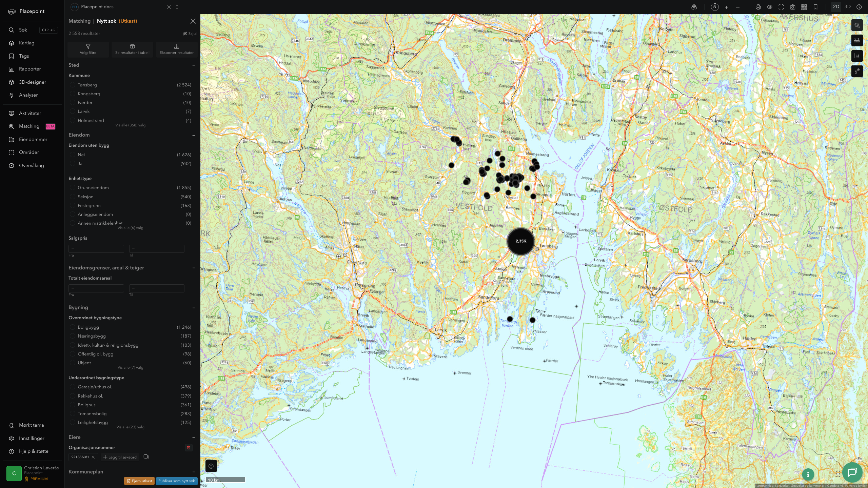Switch map to 2D view
The width and height of the screenshot is (868, 488).
[x=836, y=7]
